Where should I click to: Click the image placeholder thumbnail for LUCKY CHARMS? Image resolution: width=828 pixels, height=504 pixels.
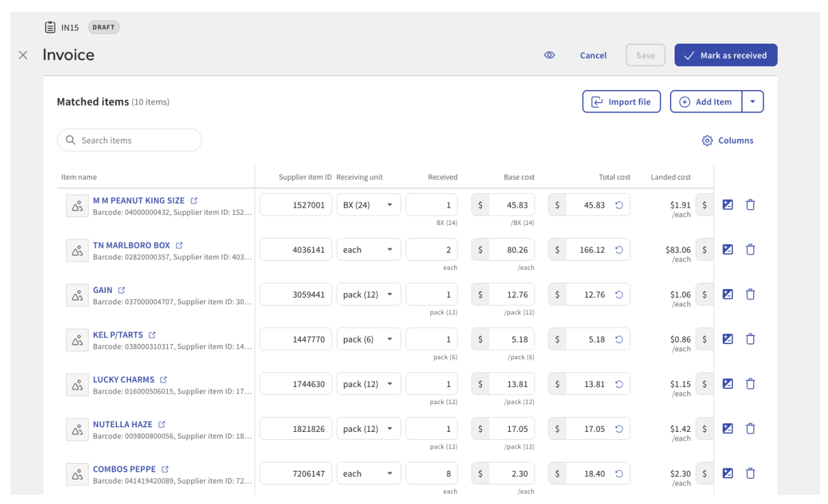[77, 385]
